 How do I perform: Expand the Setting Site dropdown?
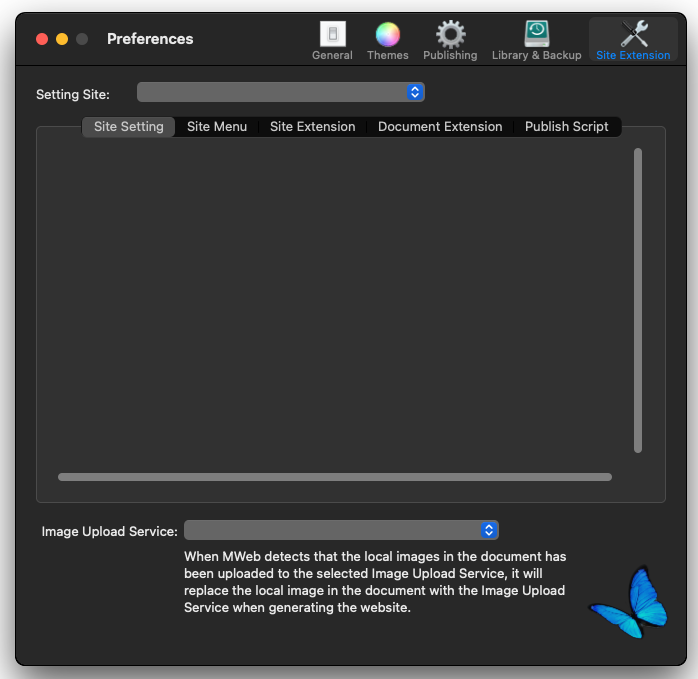coord(281,92)
